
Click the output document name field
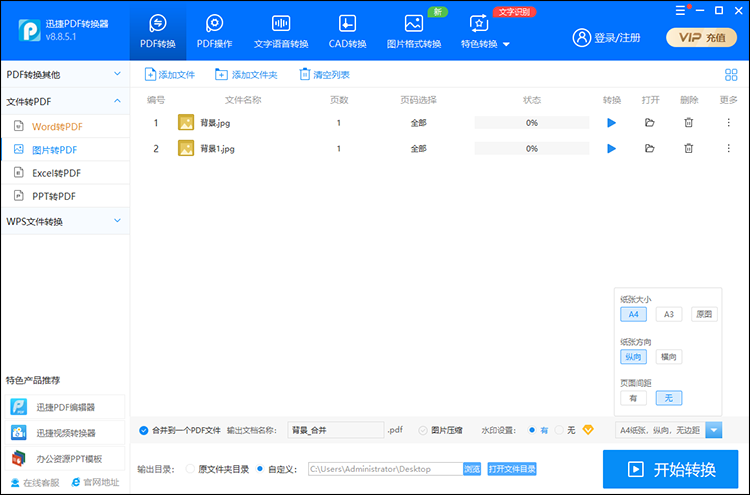pos(335,430)
